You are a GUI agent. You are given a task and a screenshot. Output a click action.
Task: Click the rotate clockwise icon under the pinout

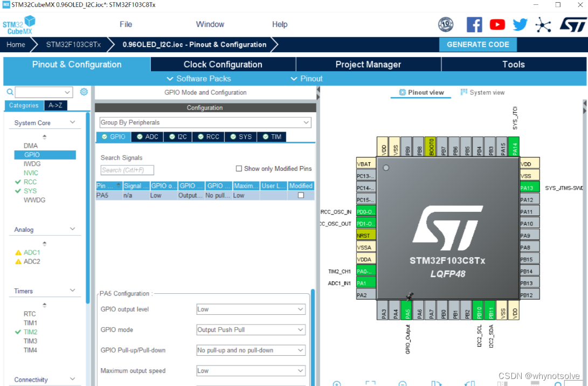coord(436,383)
